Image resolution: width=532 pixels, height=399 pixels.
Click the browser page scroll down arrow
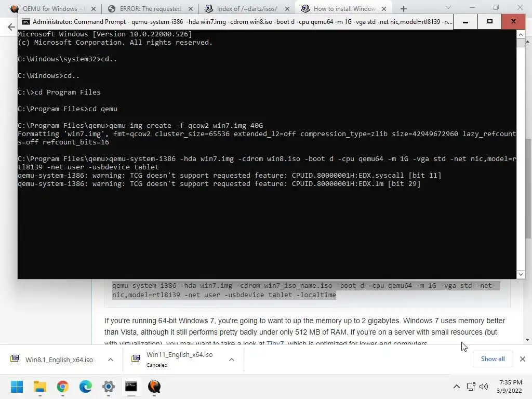pyautogui.click(x=528, y=340)
